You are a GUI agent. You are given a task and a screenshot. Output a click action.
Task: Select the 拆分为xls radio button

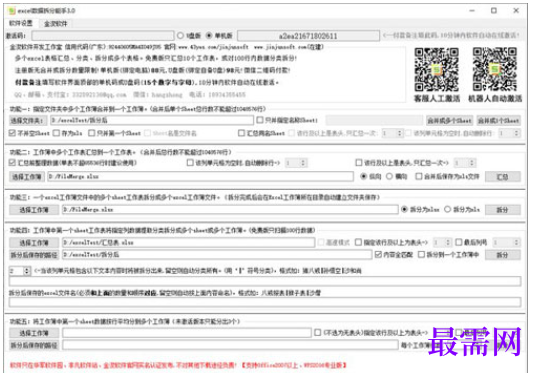point(447,209)
